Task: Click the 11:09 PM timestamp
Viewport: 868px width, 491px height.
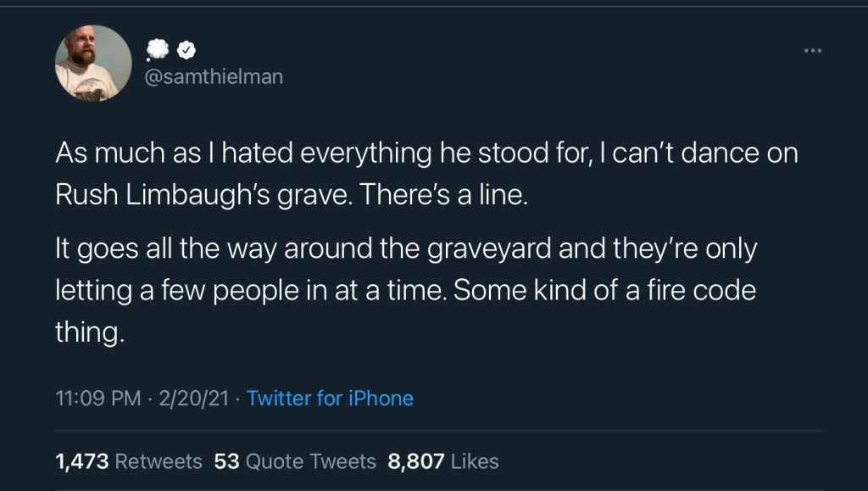Action: (98, 398)
